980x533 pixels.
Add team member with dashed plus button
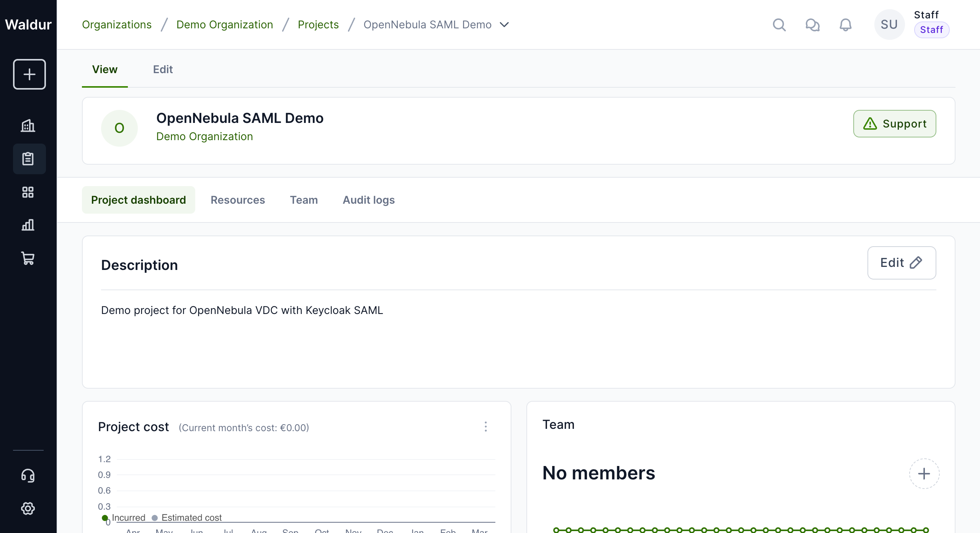pyautogui.click(x=924, y=474)
